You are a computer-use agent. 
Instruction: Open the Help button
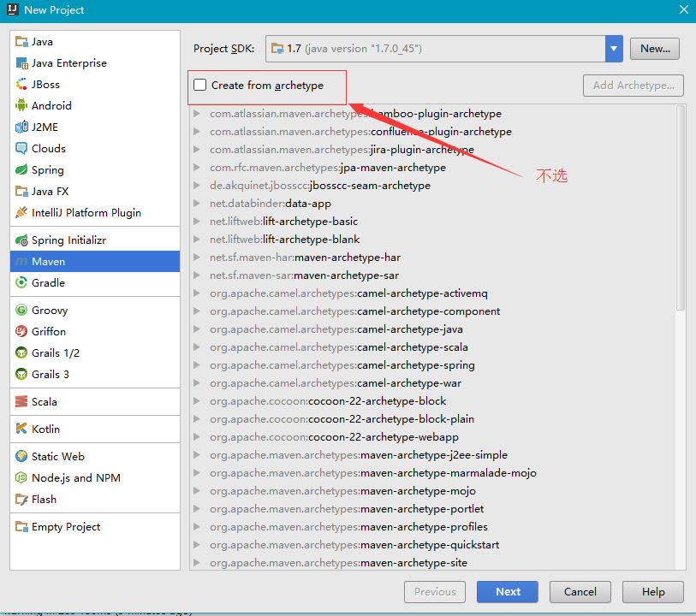[x=653, y=591]
